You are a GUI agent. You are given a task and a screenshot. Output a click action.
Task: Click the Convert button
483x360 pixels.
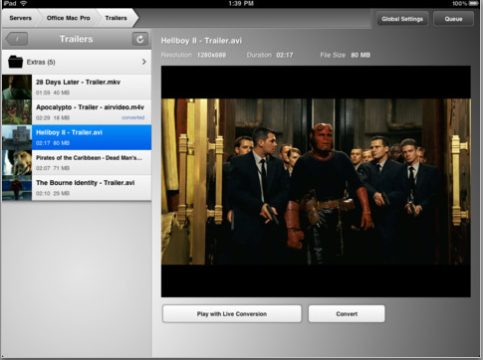347,314
